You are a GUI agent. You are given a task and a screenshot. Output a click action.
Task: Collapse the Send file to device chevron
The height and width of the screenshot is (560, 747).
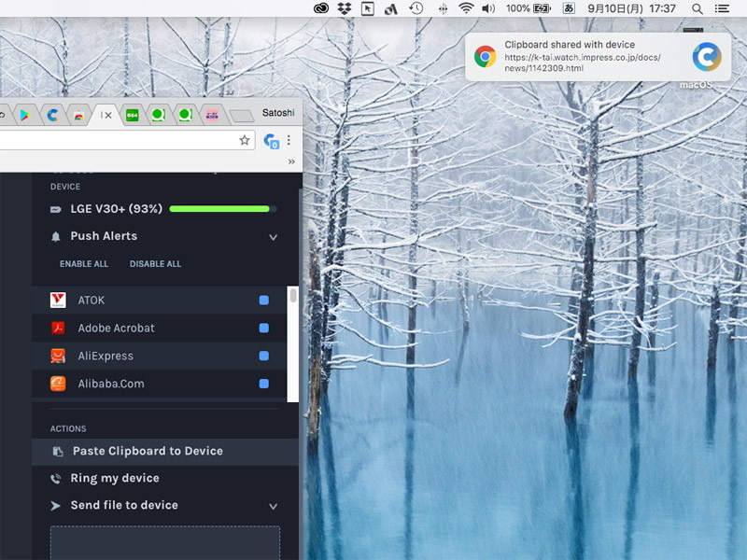(273, 506)
